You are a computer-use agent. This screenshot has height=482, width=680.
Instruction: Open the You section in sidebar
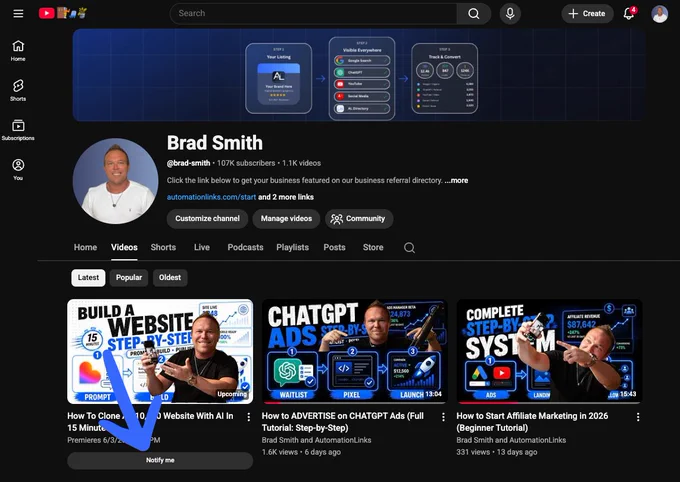pos(18,170)
